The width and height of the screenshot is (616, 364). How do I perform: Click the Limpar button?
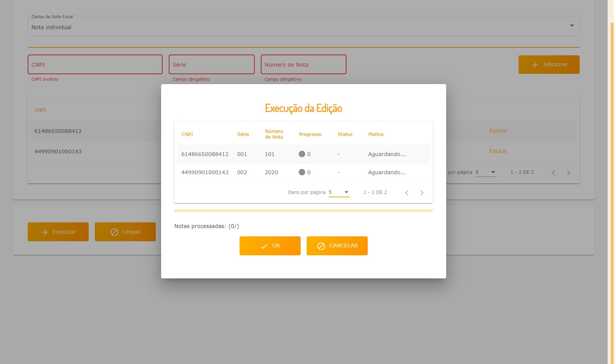[125, 232]
